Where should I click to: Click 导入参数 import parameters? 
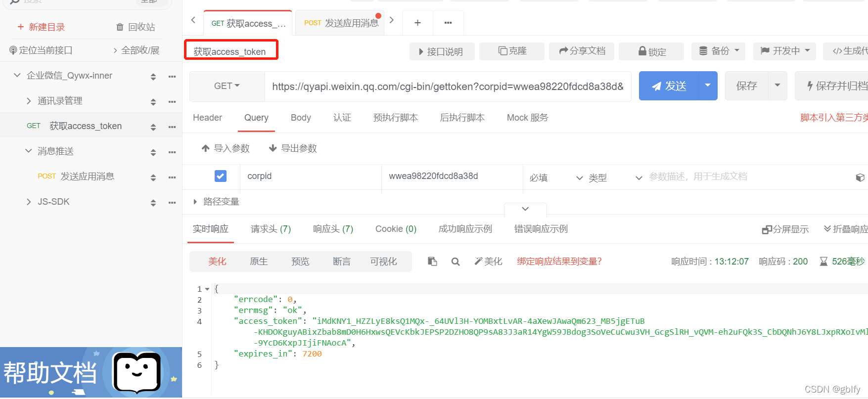pyautogui.click(x=226, y=148)
